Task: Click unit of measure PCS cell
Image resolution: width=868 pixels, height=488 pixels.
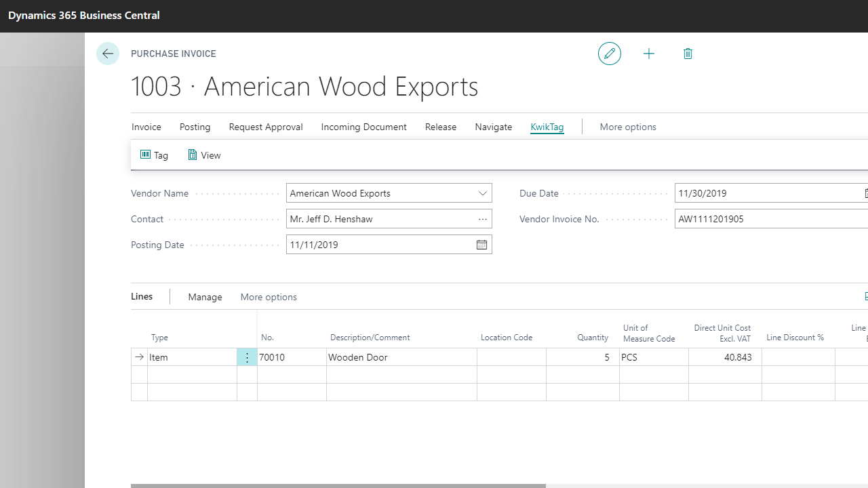Action: [x=654, y=357]
